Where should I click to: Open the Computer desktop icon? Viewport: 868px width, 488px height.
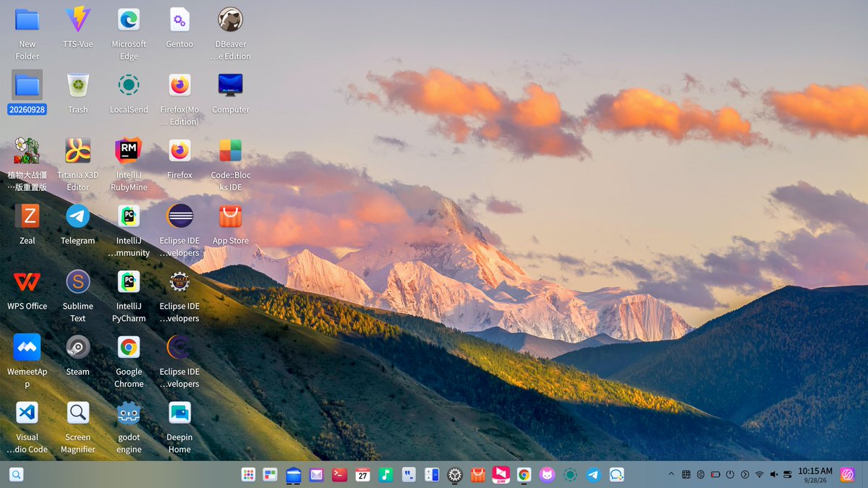pos(230,85)
